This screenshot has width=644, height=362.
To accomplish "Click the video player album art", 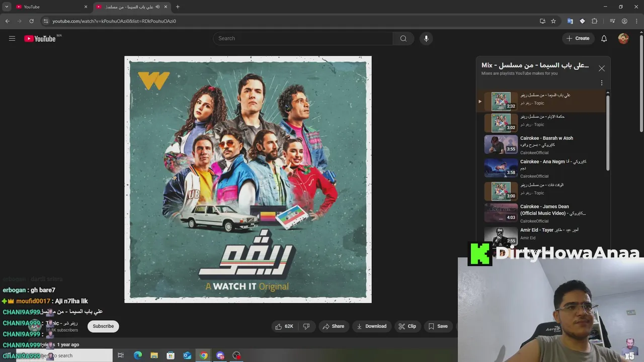I will pyautogui.click(x=248, y=179).
